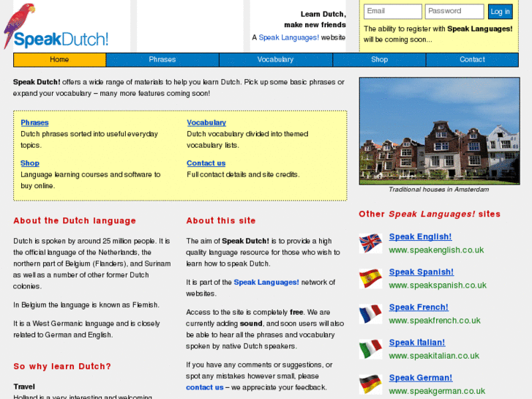Click the So why learn Dutch? heading
This screenshot has width=532, height=399.
62,366
